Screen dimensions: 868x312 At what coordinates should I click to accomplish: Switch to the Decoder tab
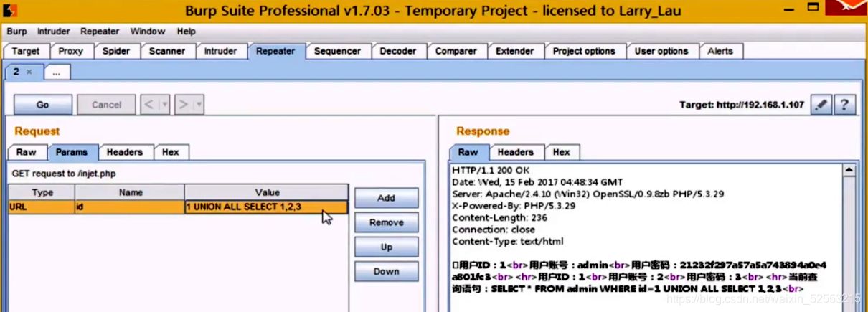tap(398, 51)
